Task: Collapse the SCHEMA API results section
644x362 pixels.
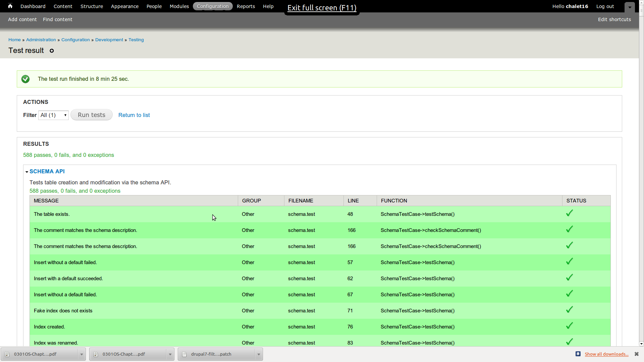Action: pyautogui.click(x=47, y=171)
